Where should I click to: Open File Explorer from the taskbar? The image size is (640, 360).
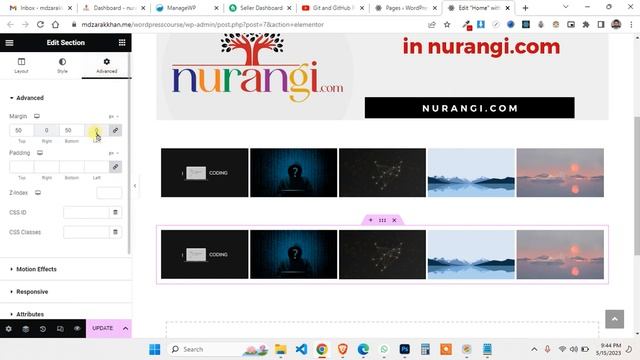(280, 349)
